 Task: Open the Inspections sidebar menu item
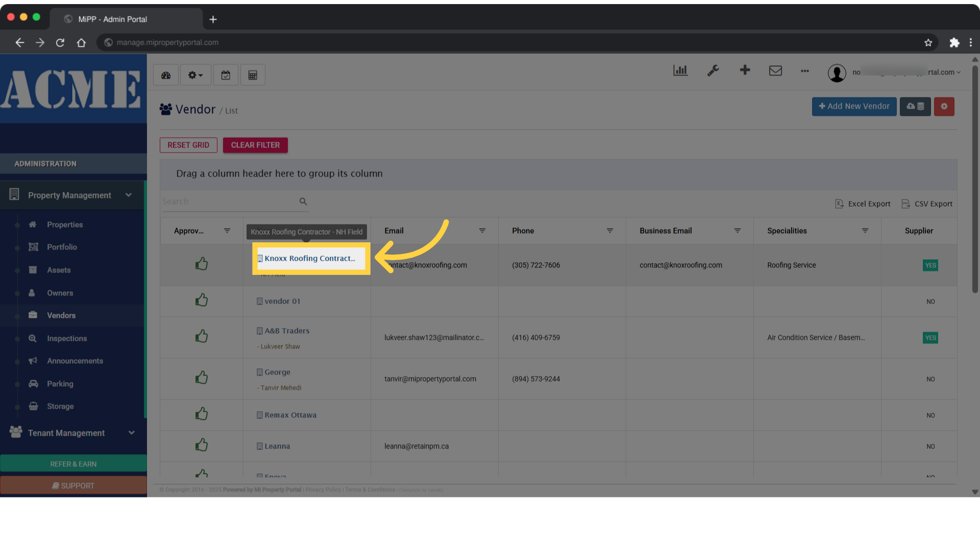(67, 338)
